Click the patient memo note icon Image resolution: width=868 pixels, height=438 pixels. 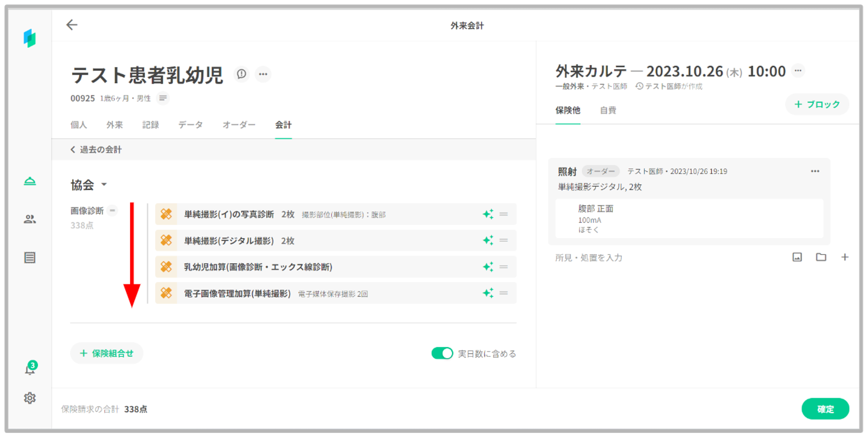pyautogui.click(x=163, y=98)
